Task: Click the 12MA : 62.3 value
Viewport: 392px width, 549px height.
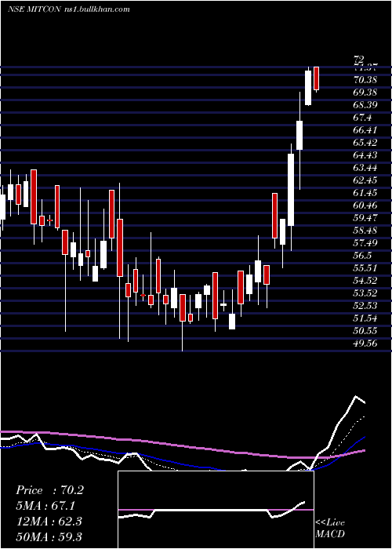Action: click(x=49, y=522)
